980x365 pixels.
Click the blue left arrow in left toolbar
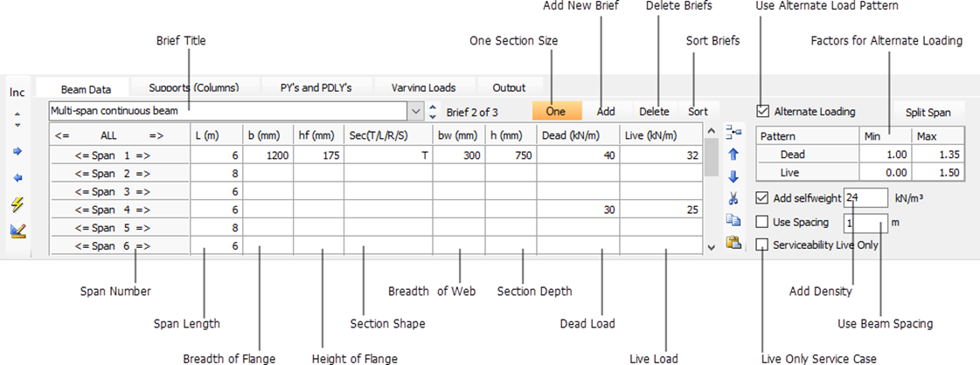coord(17,178)
